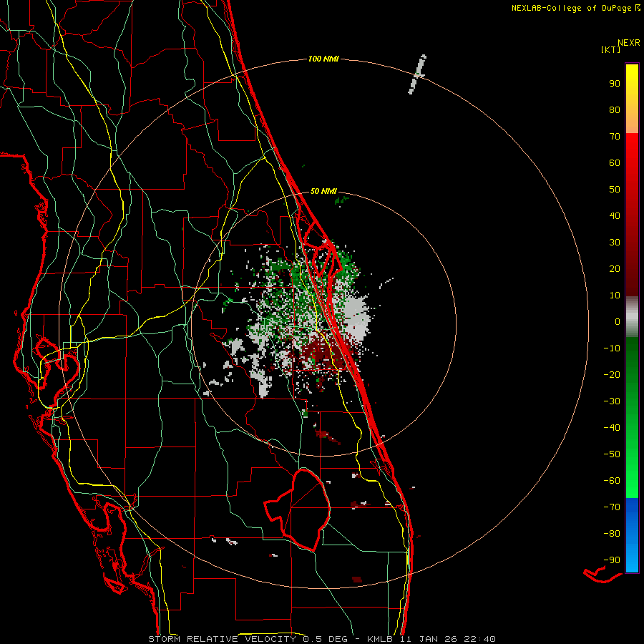Click the 90 value on the velocity scale

tap(615, 84)
